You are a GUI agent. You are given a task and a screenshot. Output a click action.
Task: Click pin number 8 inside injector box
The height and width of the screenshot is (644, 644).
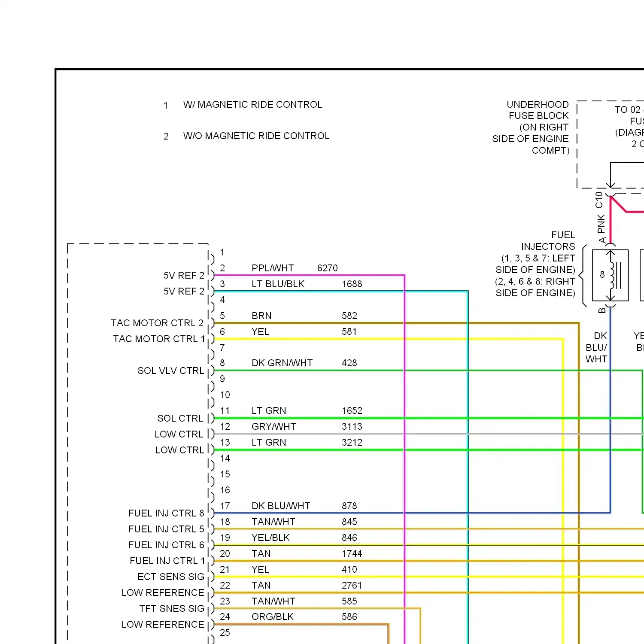[602, 273]
